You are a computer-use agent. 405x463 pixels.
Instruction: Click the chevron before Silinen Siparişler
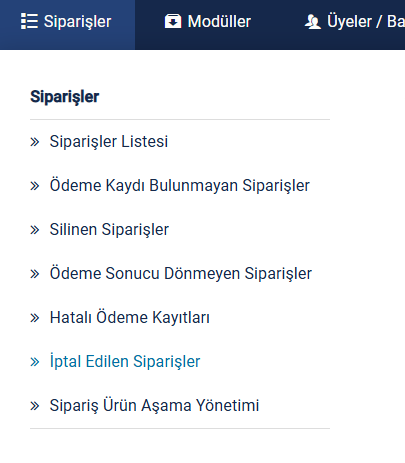[x=35, y=230]
